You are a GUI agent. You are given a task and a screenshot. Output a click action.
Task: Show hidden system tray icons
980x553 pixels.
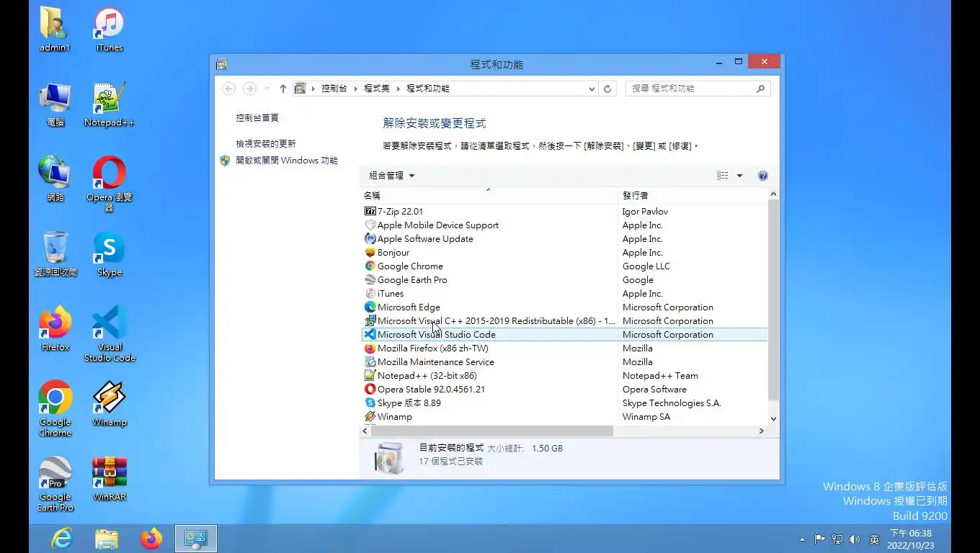[803, 539]
